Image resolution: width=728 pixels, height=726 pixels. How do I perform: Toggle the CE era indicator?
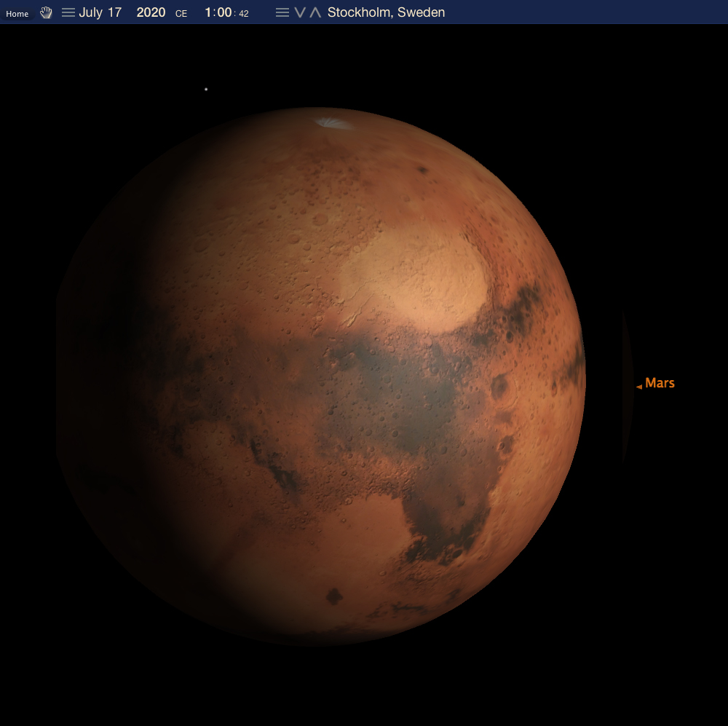(x=181, y=13)
